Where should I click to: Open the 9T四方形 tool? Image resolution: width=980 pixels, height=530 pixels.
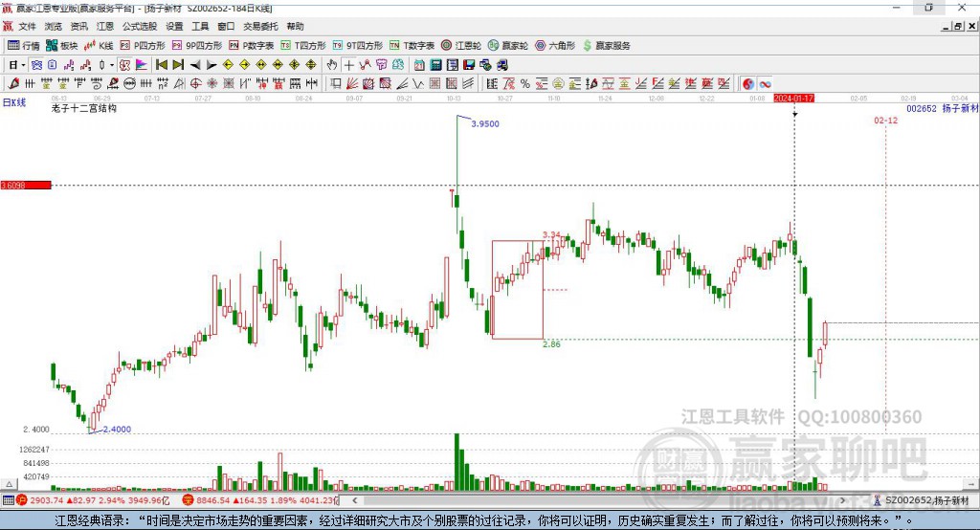coord(358,46)
